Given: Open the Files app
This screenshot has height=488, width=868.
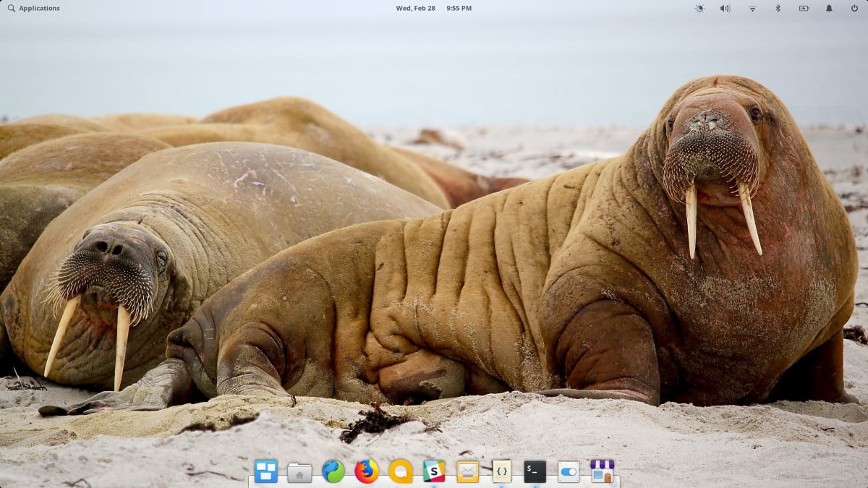Looking at the screenshot, I should pyautogui.click(x=299, y=471).
